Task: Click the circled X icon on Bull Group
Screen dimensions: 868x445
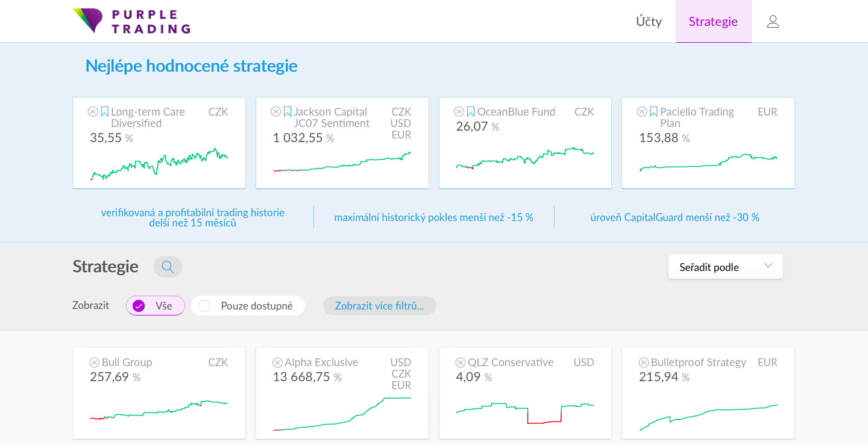Action: click(95, 363)
